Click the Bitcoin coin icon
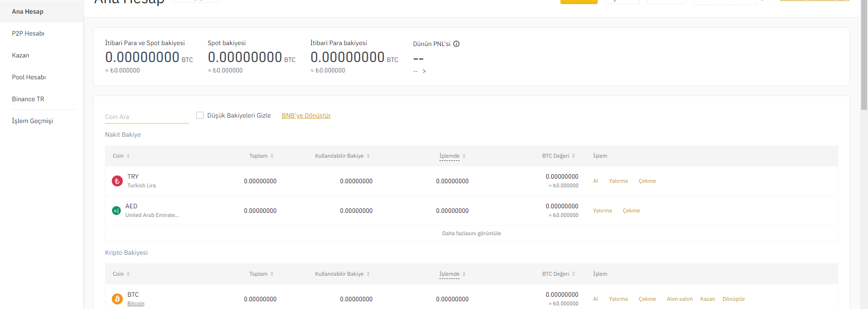This screenshot has height=309, width=868. pyautogui.click(x=117, y=299)
